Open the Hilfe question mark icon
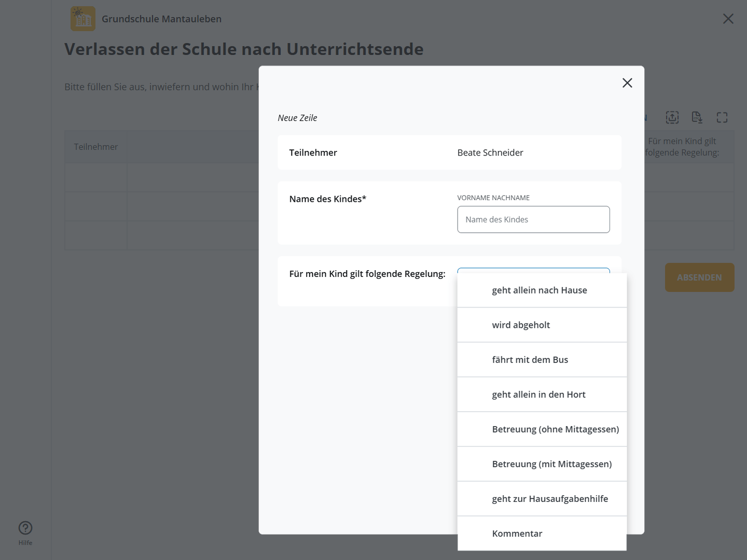Viewport: 747px width, 560px height. tap(25, 528)
